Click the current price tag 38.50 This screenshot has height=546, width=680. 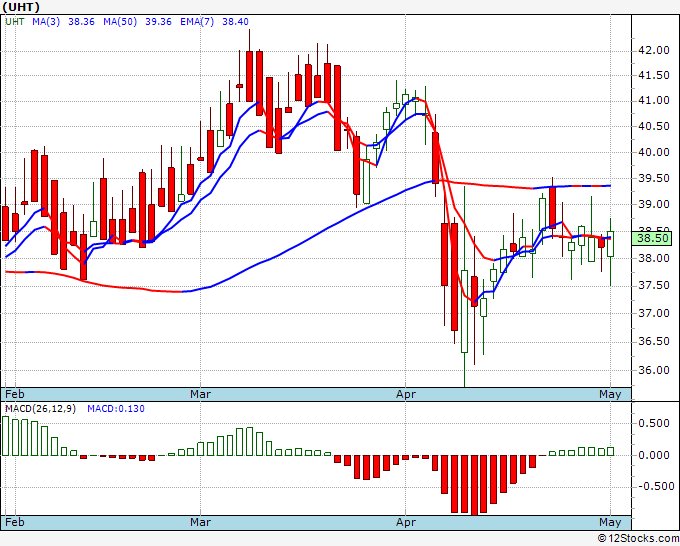click(652, 238)
